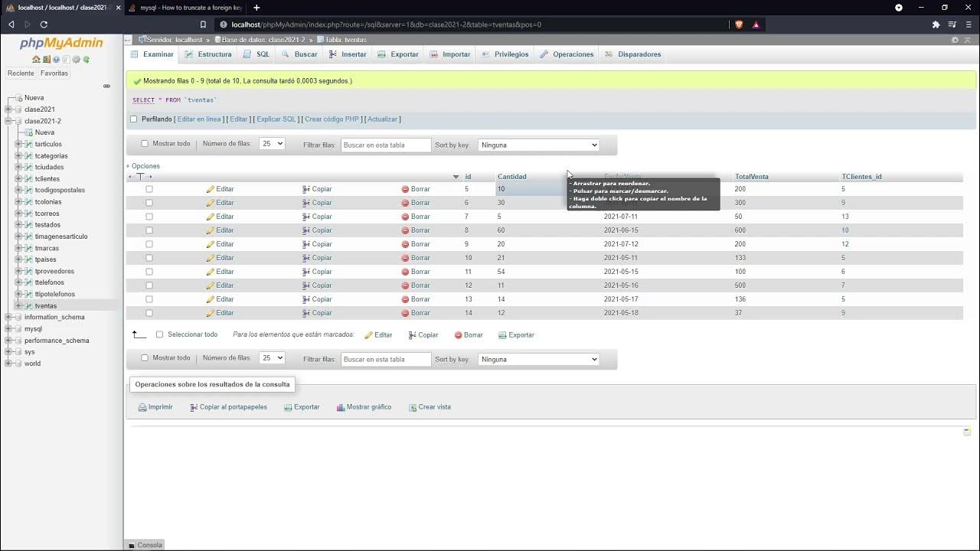Open the phpMyAdmin documentation help icon

(56, 60)
